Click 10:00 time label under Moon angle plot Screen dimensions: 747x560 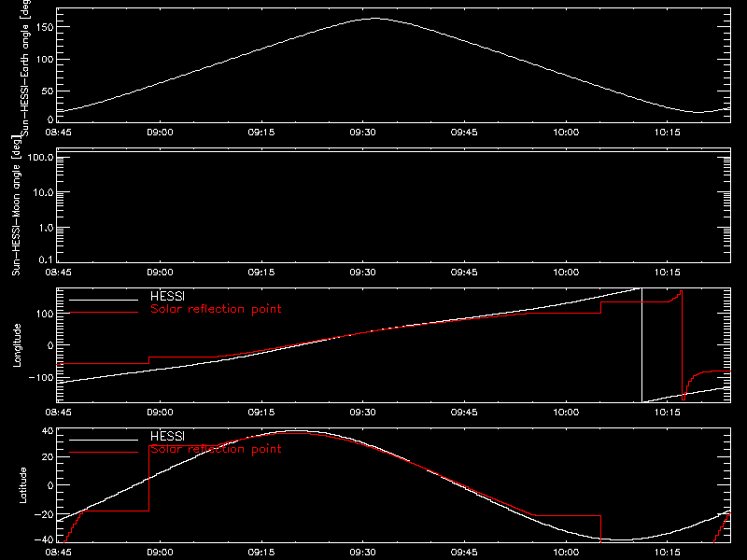pyautogui.click(x=566, y=272)
